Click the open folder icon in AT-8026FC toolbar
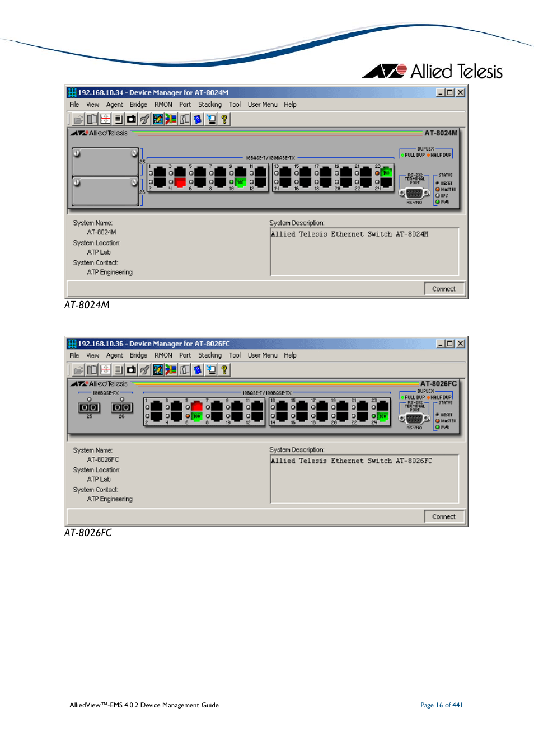534x756 pixels. pyautogui.click(x=78, y=370)
